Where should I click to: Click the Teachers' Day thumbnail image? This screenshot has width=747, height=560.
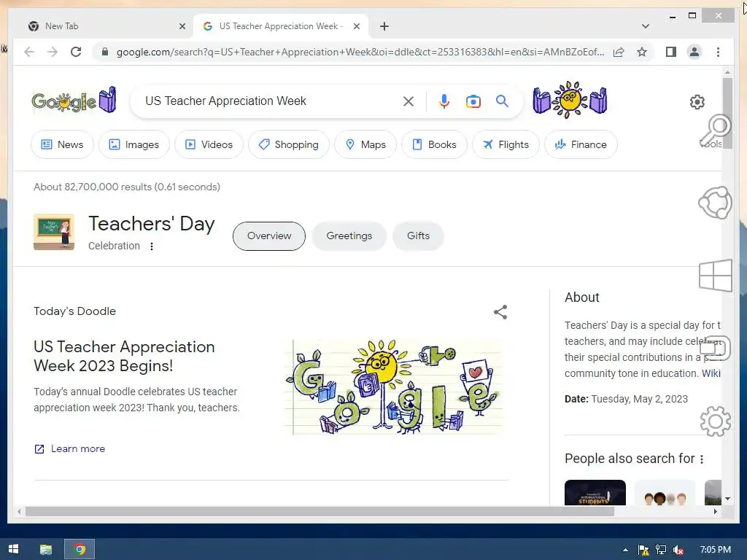(x=54, y=232)
